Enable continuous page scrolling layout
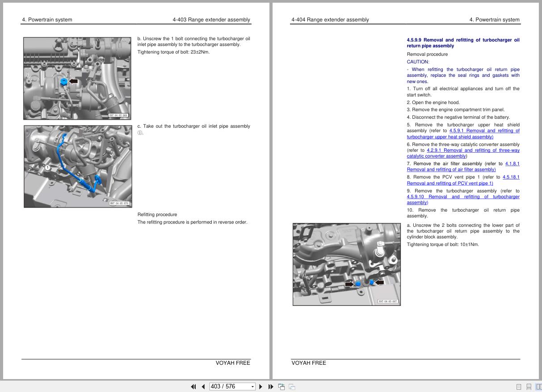This screenshot has width=542, height=392. [x=529, y=387]
